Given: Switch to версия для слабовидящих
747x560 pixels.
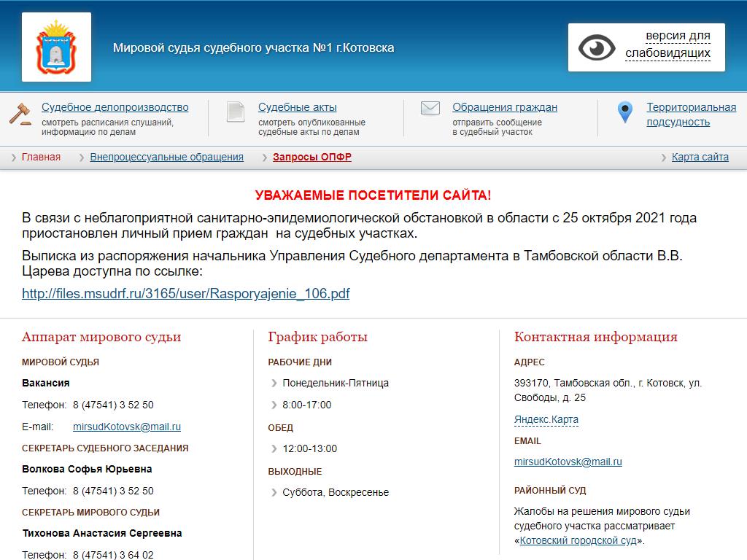Looking at the screenshot, I should pyautogui.click(x=667, y=44).
